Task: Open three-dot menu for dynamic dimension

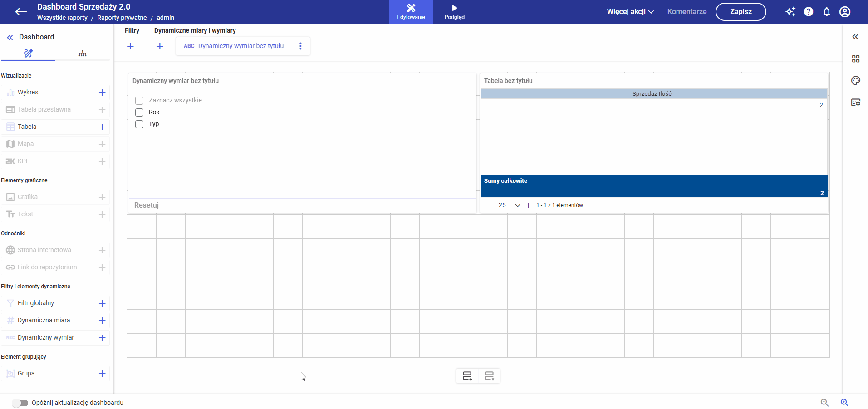Action: click(300, 46)
